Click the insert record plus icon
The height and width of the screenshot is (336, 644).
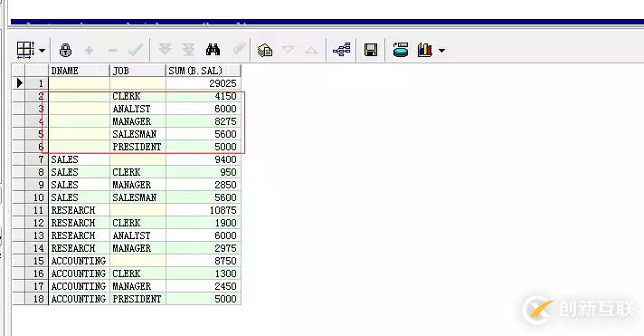point(89,51)
